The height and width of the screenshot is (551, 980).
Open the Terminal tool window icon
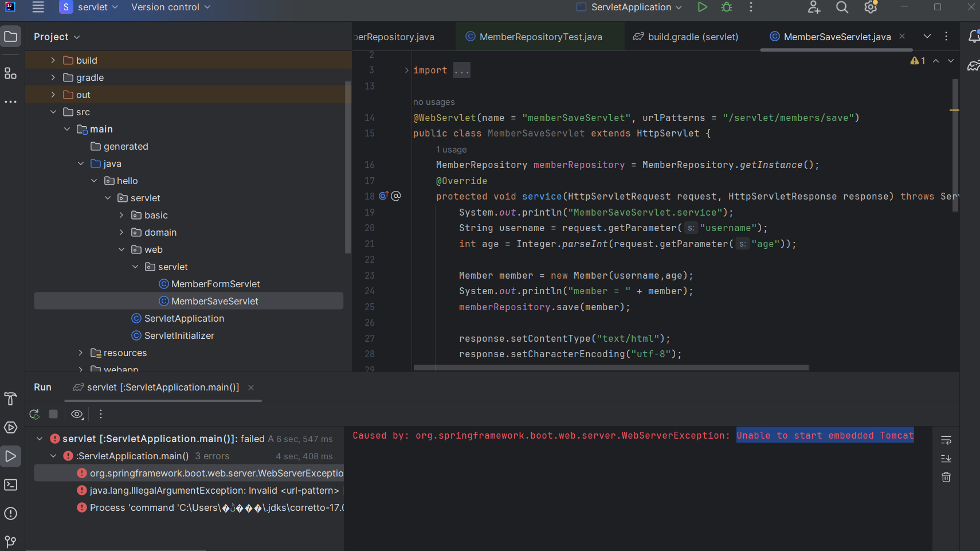click(x=10, y=485)
